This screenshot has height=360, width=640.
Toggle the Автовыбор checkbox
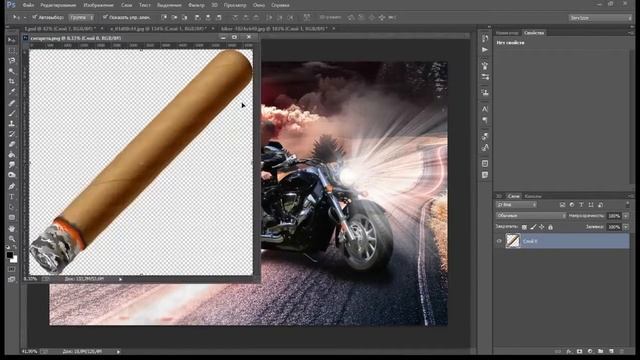click(x=34, y=17)
